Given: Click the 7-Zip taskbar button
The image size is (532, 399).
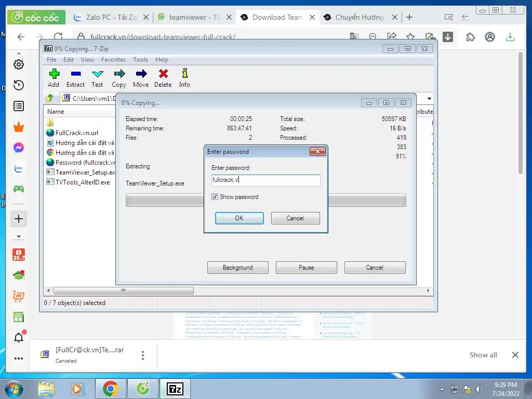Looking at the screenshot, I should [x=175, y=389].
